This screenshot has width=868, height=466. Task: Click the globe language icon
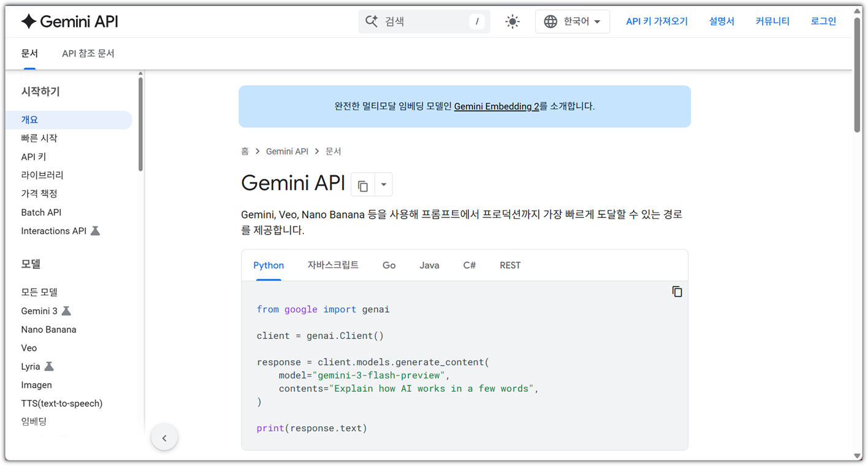coord(550,21)
